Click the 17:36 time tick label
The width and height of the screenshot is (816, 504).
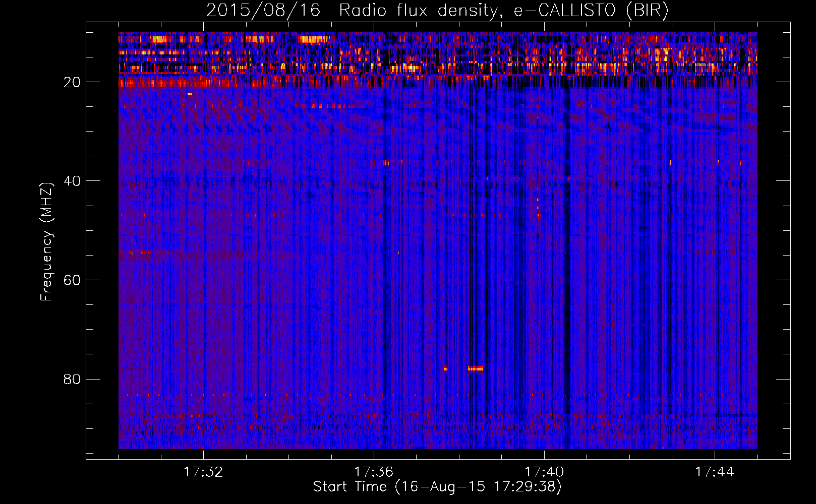(374, 472)
